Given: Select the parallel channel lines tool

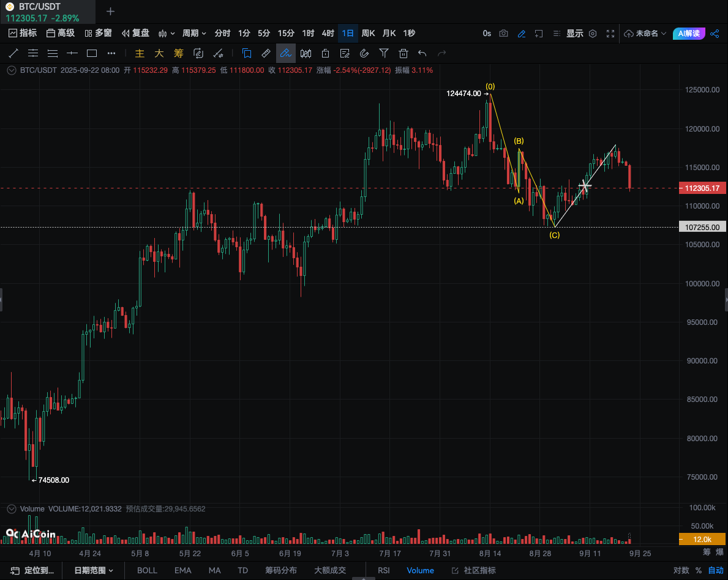Looking at the screenshot, I should (x=33, y=53).
